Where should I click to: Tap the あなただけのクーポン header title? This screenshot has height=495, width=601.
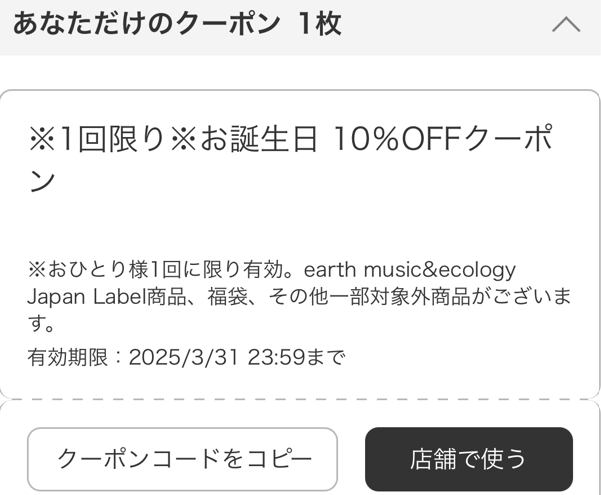coord(146,25)
